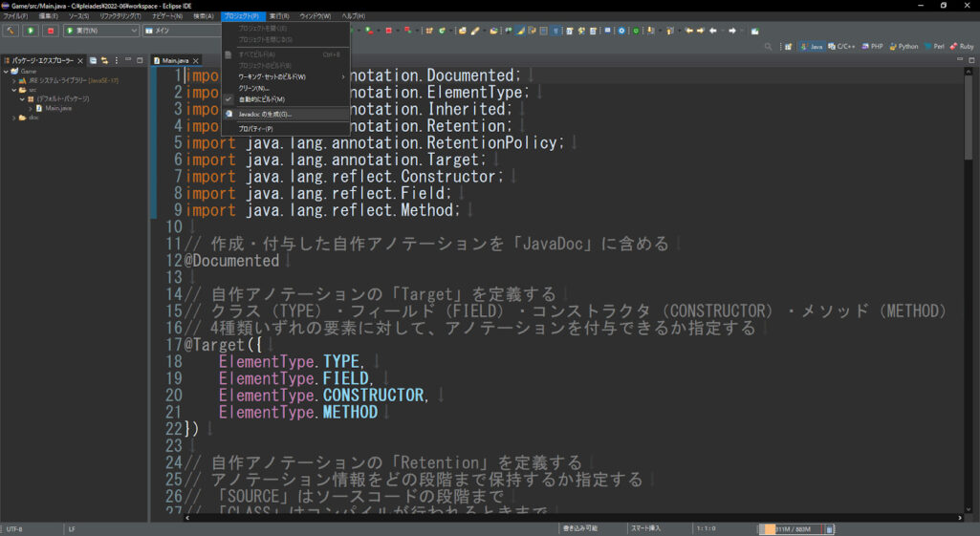Click Previous Annotation up-arrow toolbar icon
Viewport: 980px width, 536px height.
click(x=670, y=31)
